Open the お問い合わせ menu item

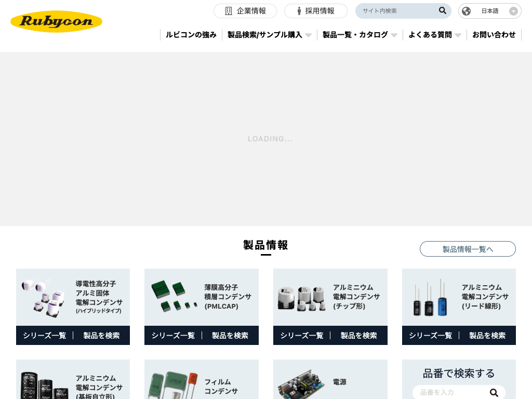click(x=494, y=35)
